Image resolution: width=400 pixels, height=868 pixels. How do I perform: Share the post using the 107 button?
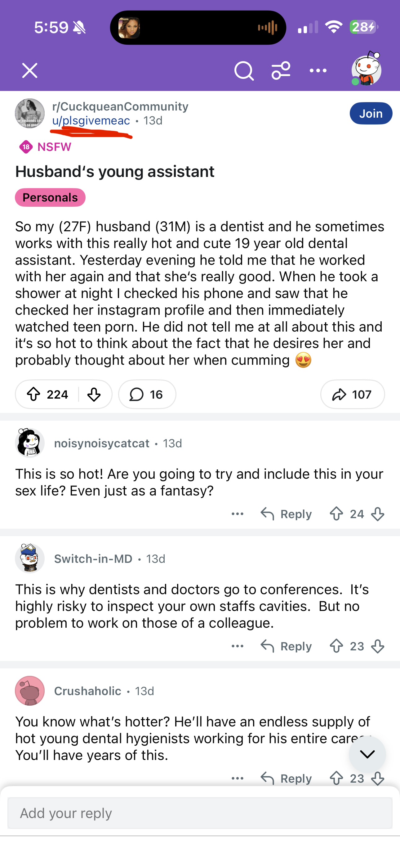click(352, 394)
